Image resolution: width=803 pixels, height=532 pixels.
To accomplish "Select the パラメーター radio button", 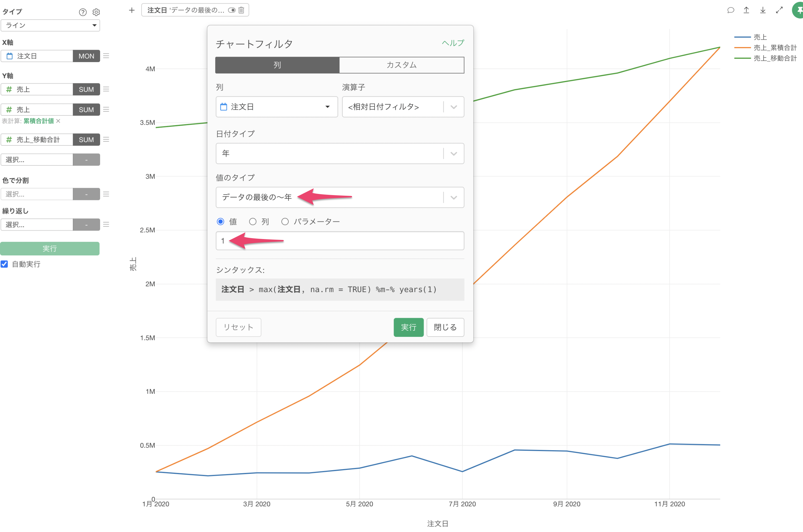I will (285, 221).
